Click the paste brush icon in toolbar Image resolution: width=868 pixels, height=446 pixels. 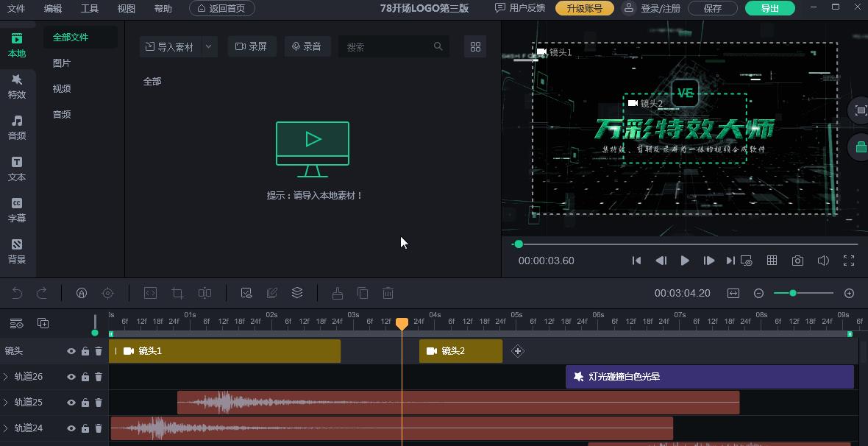[338, 293]
